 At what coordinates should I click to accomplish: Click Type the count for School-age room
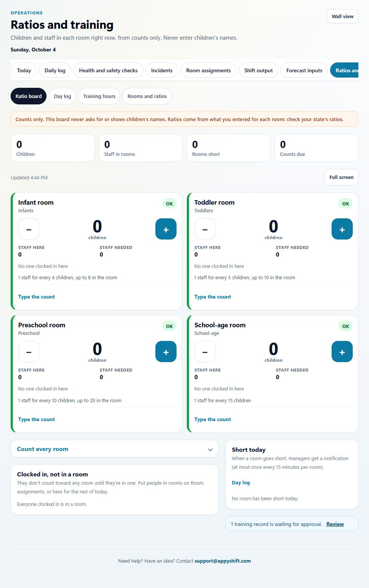213,419
